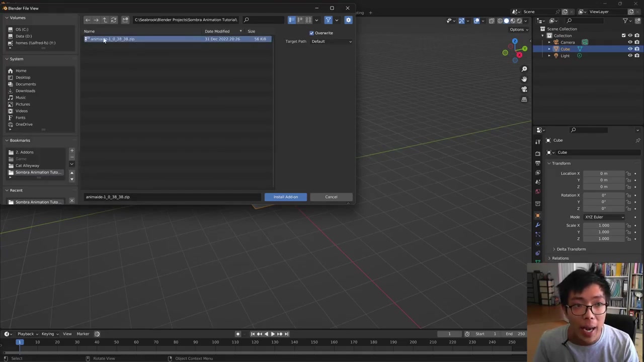The width and height of the screenshot is (644, 362).
Task: Click the Cancel button
Action: pos(331,197)
